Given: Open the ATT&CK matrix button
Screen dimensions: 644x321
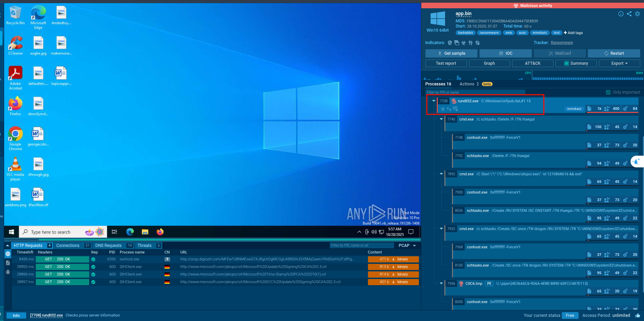Looking at the screenshot, I should (533, 63).
